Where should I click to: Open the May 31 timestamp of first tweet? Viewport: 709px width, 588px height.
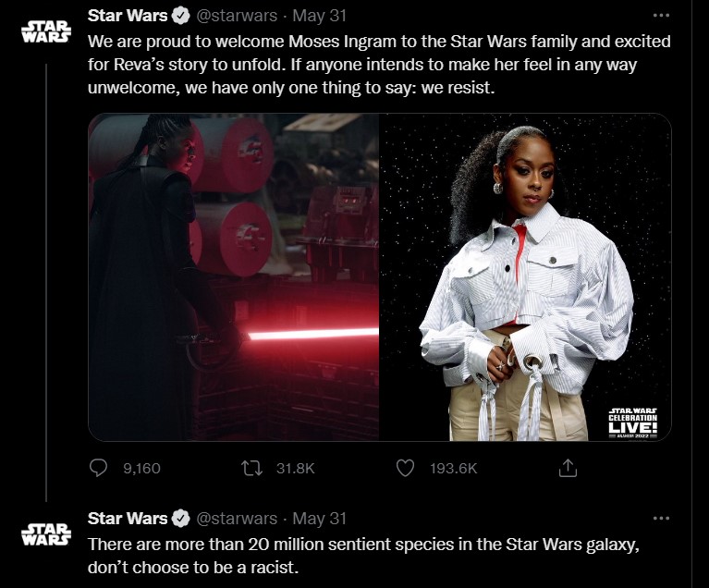319,16
